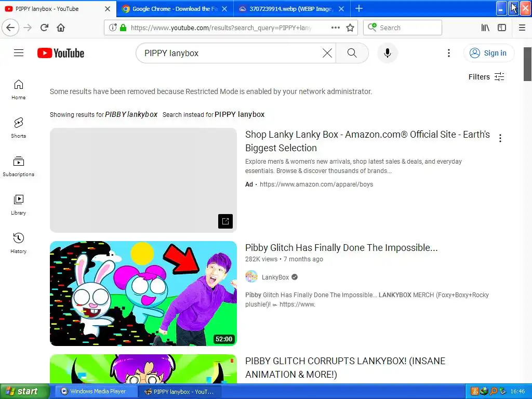Click the Sign in button
This screenshot has height=399, width=532.
click(488, 53)
